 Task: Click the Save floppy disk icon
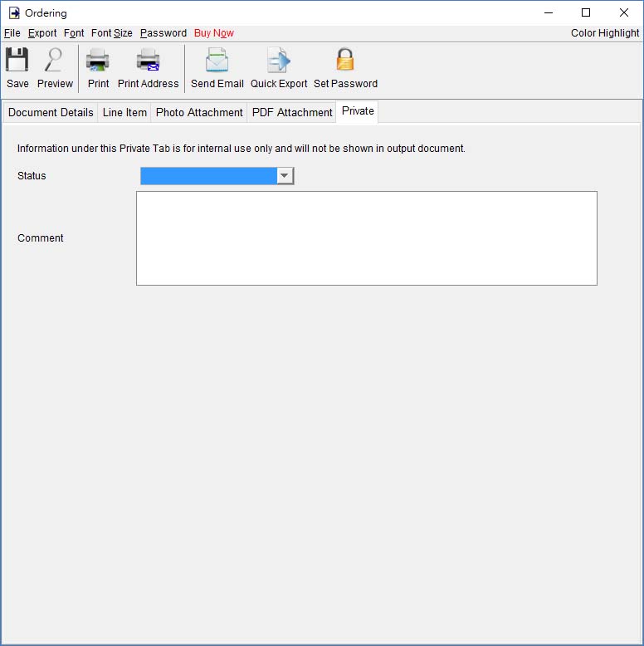(x=17, y=59)
